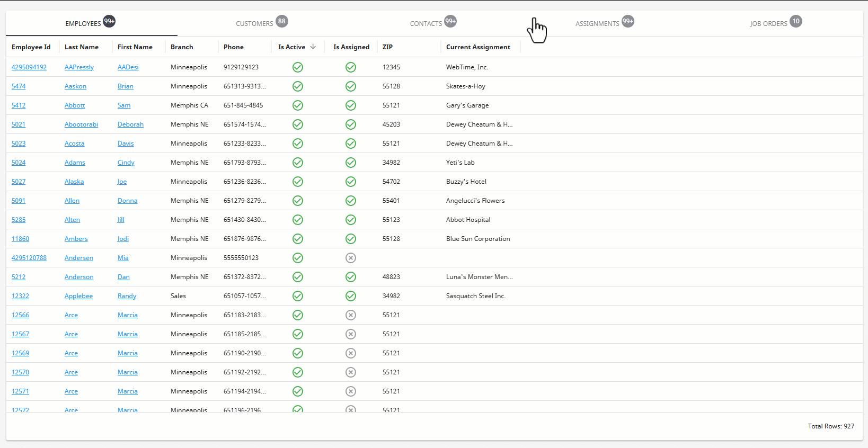Screen dimensions: 868x448
Task: Switch to the Contacts tab
Action: pos(426,24)
